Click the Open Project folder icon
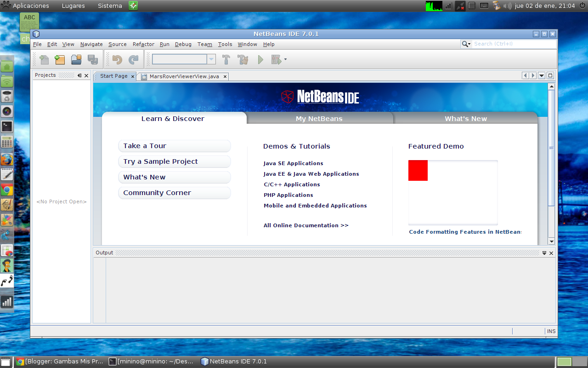The width and height of the screenshot is (588, 368). click(x=76, y=59)
